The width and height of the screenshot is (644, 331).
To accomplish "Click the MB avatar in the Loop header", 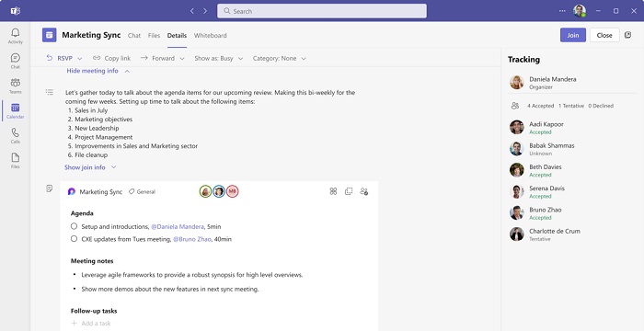I will (x=233, y=191).
